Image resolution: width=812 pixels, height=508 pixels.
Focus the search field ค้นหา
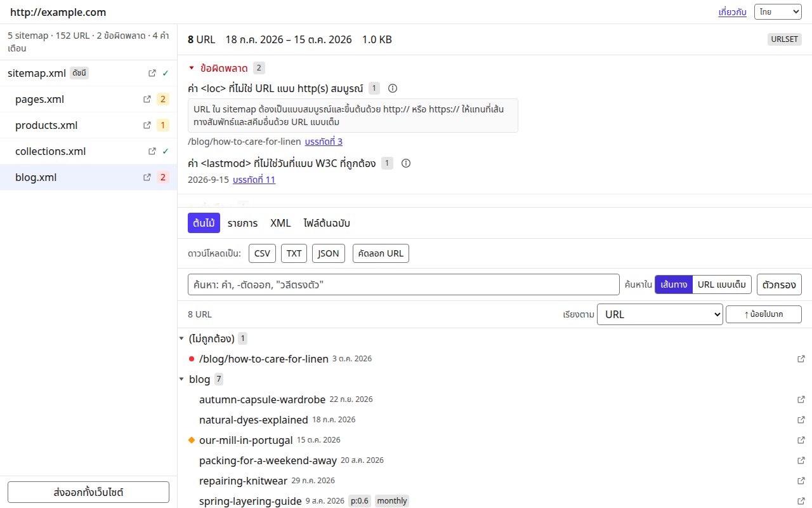pos(403,284)
